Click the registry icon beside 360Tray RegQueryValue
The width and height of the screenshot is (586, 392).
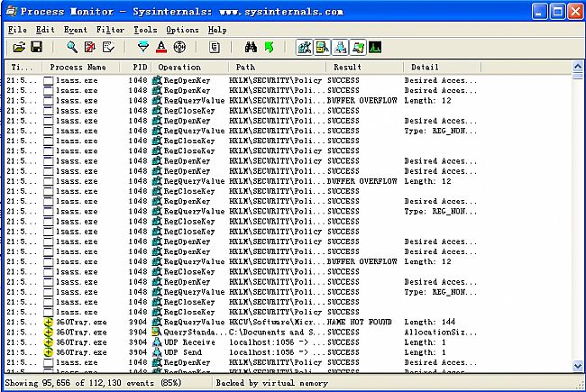[x=157, y=322]
